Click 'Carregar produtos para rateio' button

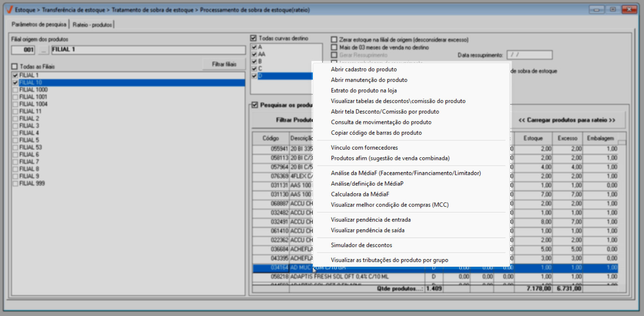(567, 120)
